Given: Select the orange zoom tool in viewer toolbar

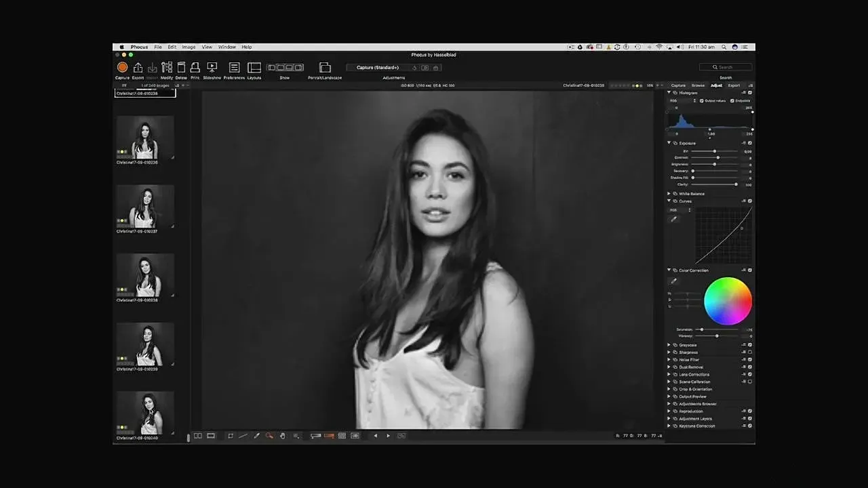Looking at the screenshot, I should tap(269, 436).
